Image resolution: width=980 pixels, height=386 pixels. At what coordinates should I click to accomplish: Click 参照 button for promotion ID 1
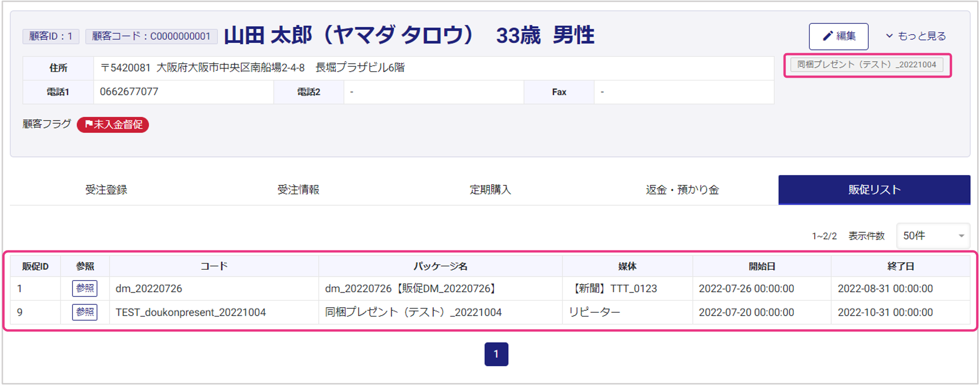(x=85, y=289)
